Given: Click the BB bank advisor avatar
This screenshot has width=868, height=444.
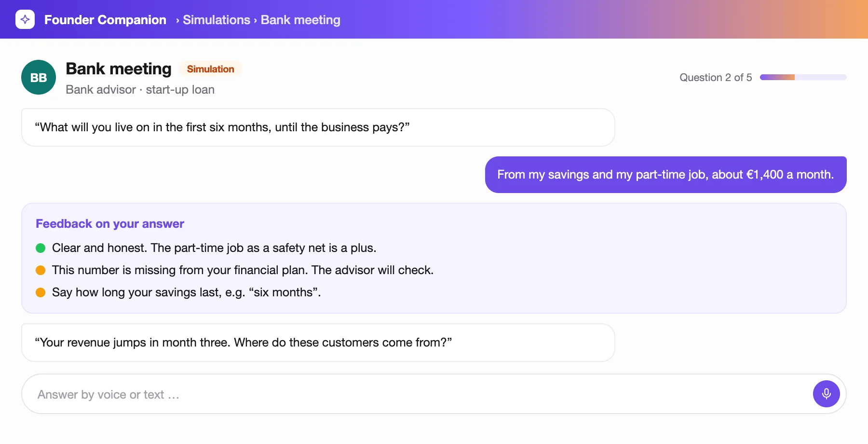Looking at the screenshot, I should (39, 77).
